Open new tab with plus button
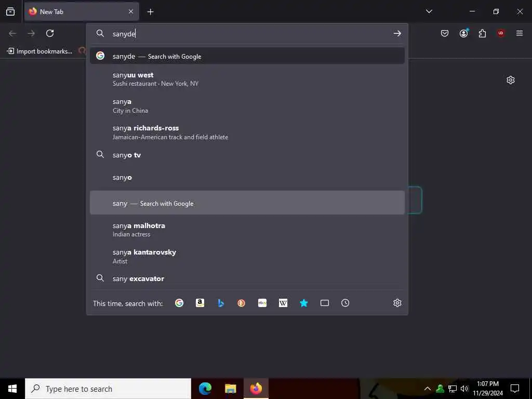This screenshot has height=399, width=532. 150,12
